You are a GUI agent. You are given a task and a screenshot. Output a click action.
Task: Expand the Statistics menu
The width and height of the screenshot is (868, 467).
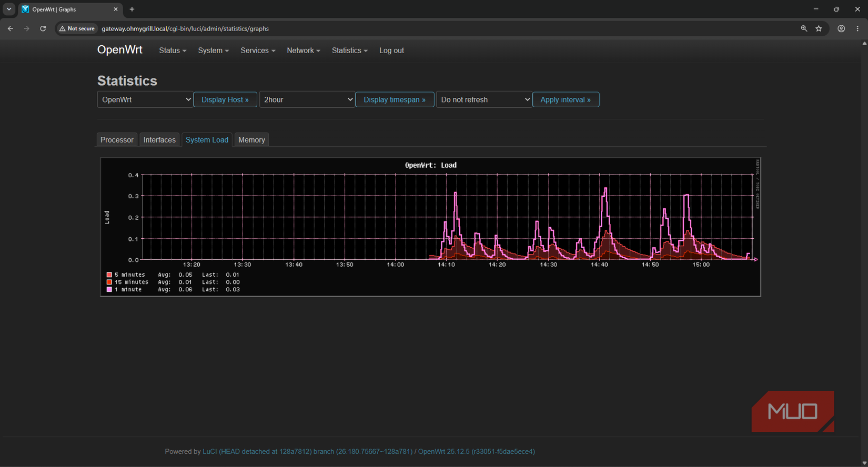click(349, 50)
